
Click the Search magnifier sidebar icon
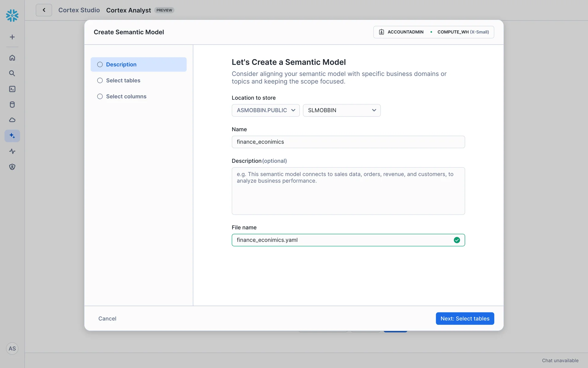coord(12,73)
